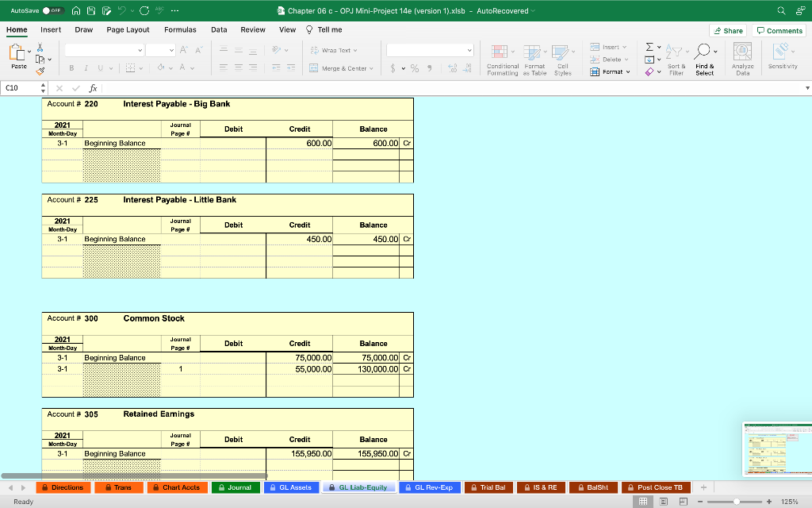Click the ABC spelling check icon
This screenshot has height=508, width=812.
pos(159,10)
